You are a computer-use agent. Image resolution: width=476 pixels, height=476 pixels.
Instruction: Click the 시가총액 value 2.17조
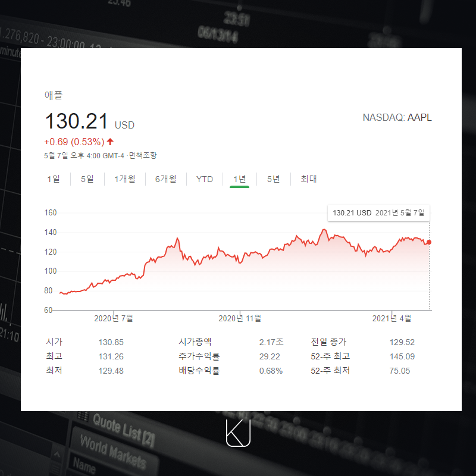[x=271, y=342]
